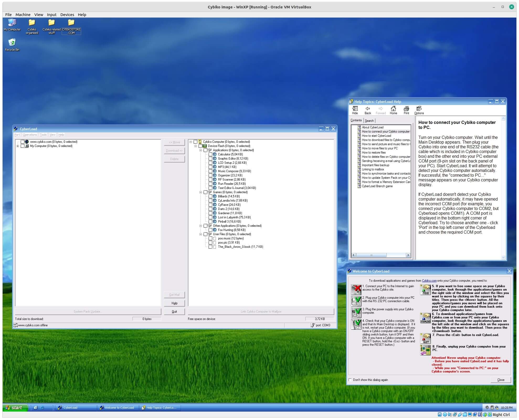Check Don't show this dialog again
This screenshot has height=420, width=519.
[350, 380]
